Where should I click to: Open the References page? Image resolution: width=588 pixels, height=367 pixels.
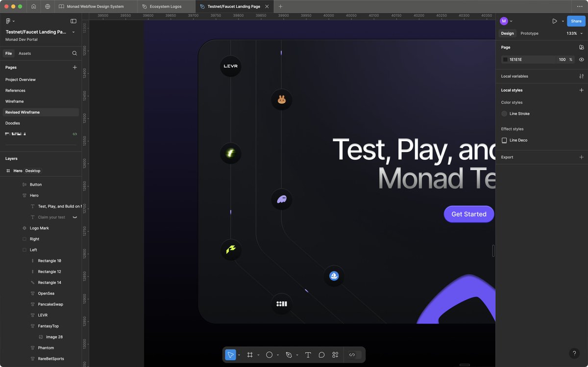[15, 90]
